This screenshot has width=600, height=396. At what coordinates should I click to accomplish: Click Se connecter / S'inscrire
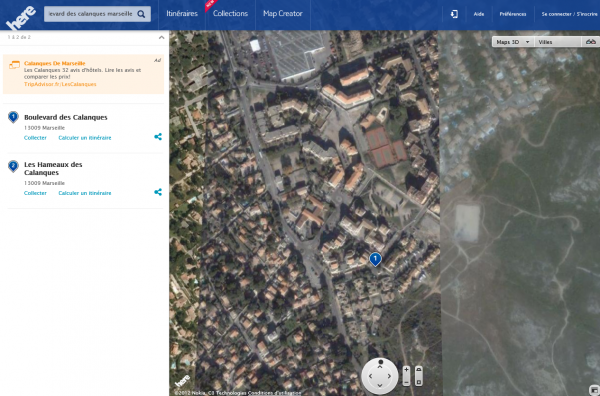[x=570, y=14]
